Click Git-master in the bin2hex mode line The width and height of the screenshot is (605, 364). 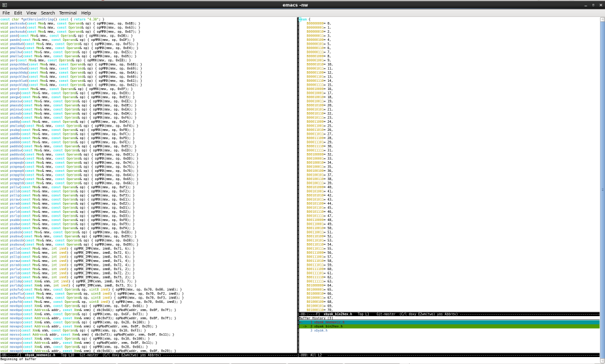click(x=386, y=314)
